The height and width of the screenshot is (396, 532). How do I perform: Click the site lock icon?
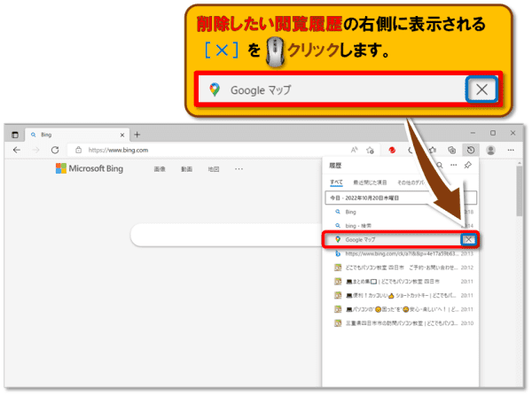pos(78,150)
